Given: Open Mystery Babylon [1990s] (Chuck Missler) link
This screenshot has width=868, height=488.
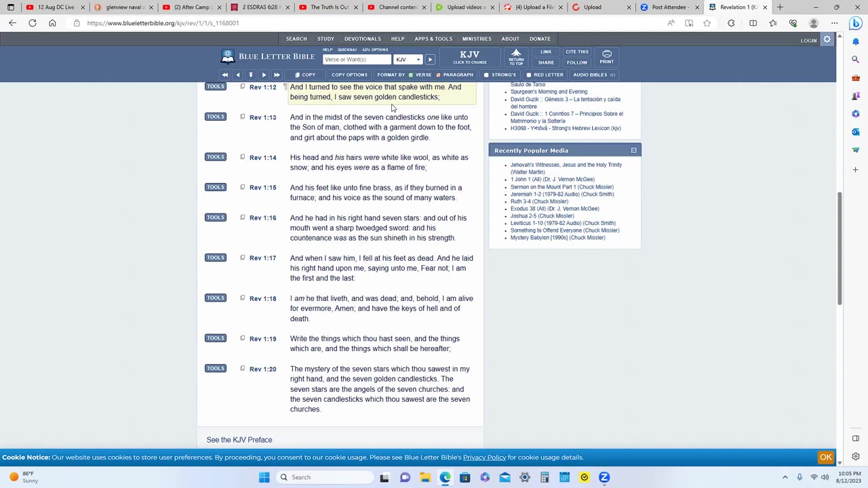Looking at the screenshot, I should 557,238.
